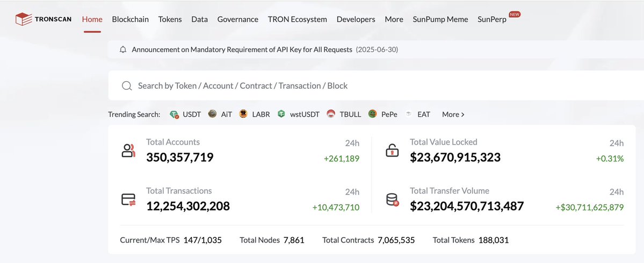Open the Blockchain dropdown menu
This screenshot has width=644, height=263.
[x=130, y=19]
